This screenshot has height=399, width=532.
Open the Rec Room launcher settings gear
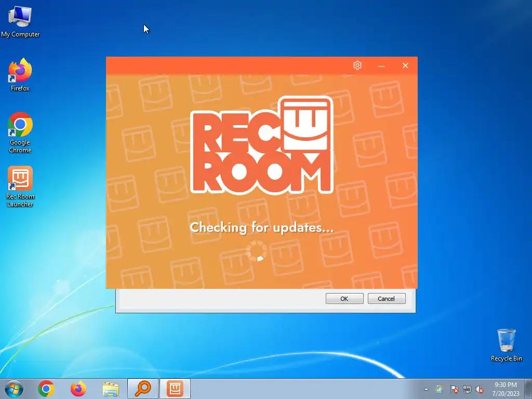coord(357,65)
